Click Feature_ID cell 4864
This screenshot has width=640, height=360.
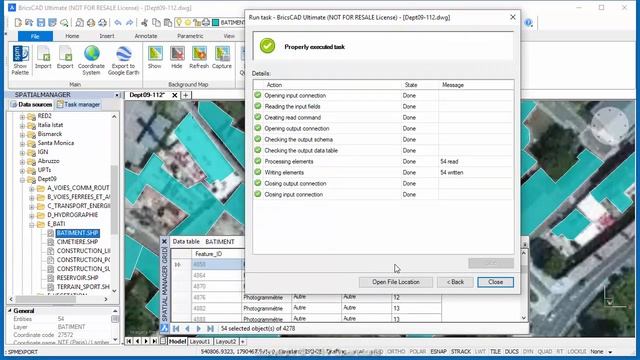(217, 276)
